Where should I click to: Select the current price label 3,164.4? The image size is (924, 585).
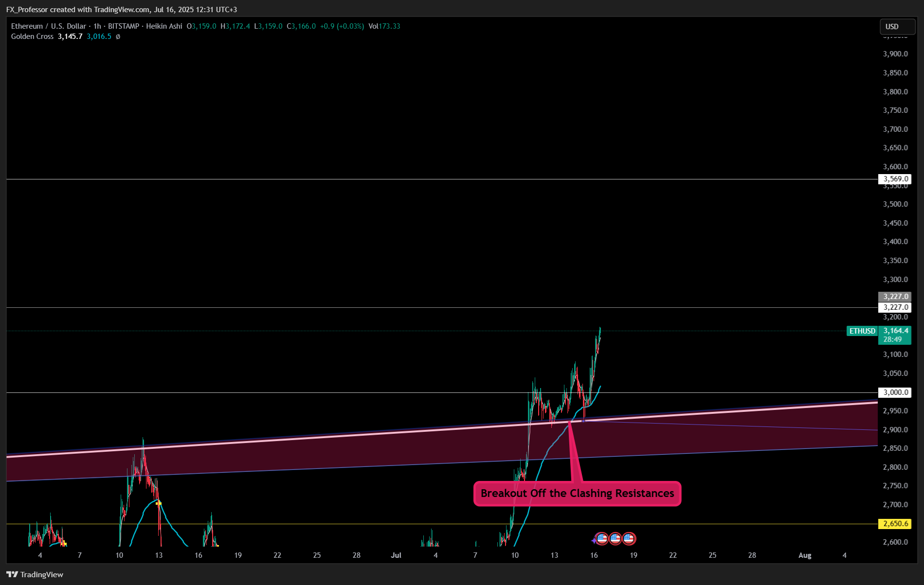click(896, 331)
